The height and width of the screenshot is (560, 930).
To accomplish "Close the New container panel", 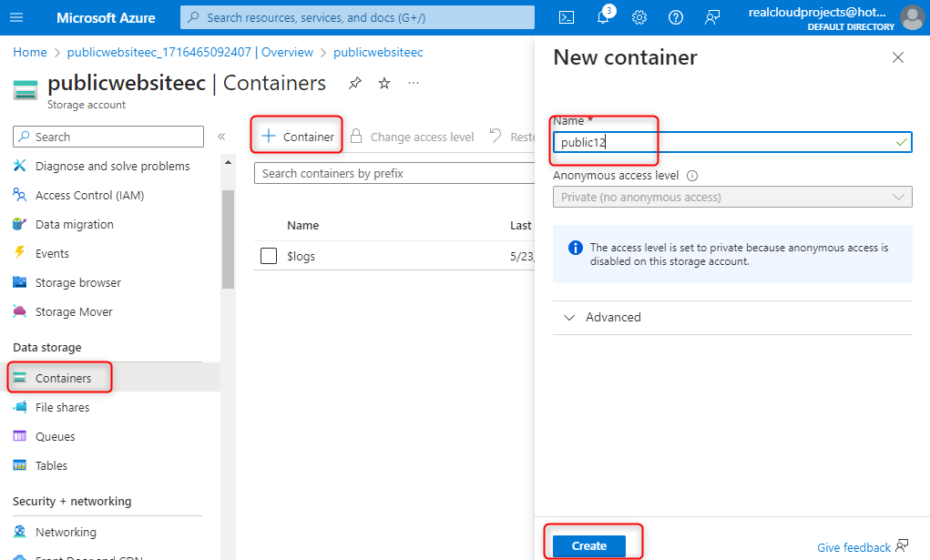I will [x=898, y=57].
